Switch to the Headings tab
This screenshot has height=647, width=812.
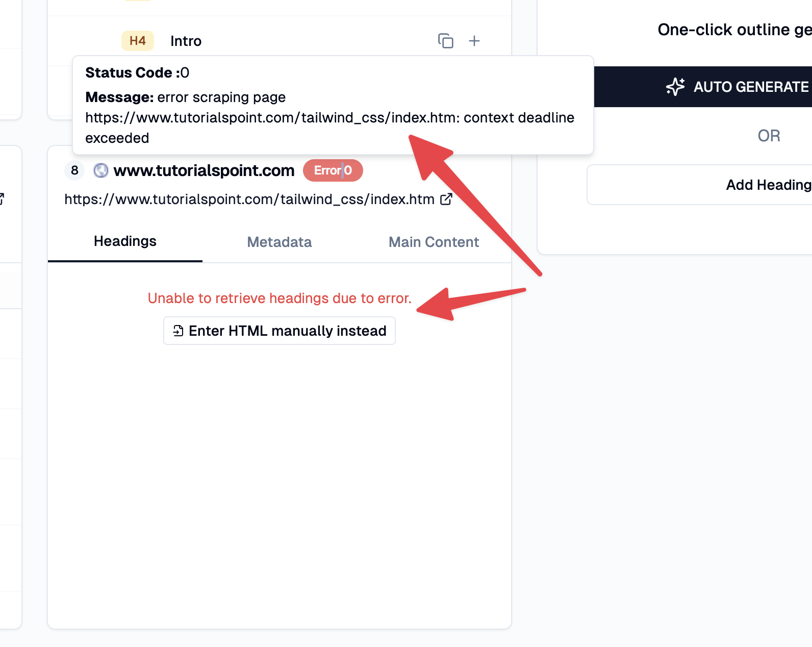click(125, 241)
